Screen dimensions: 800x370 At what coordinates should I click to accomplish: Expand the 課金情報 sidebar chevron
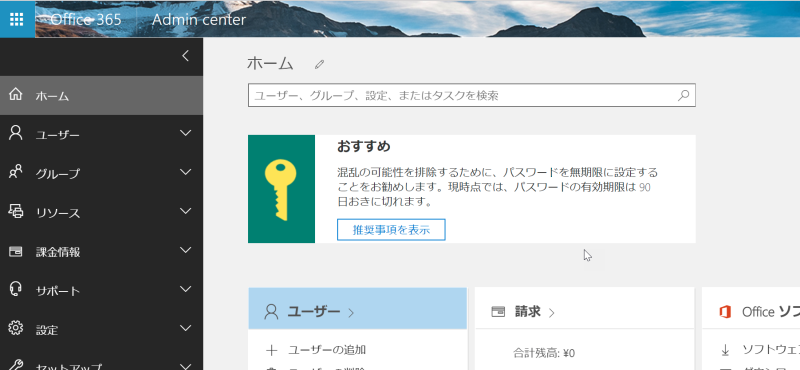click(186, 250)
